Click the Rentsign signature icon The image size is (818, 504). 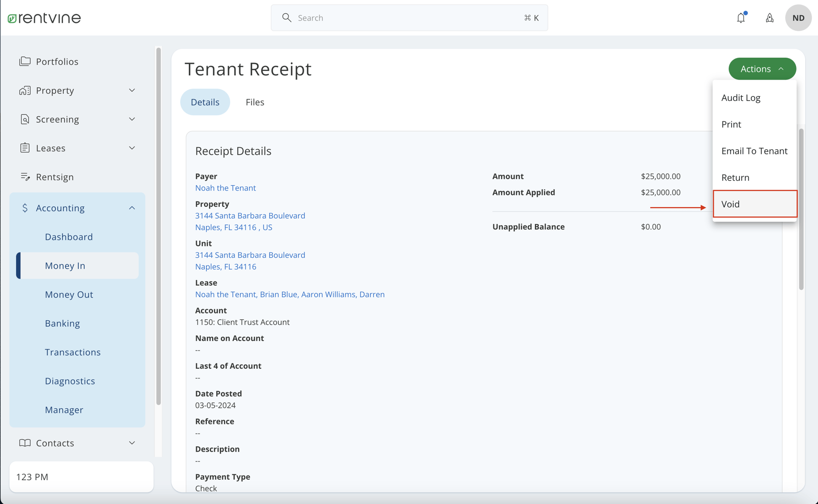[25, 177]
